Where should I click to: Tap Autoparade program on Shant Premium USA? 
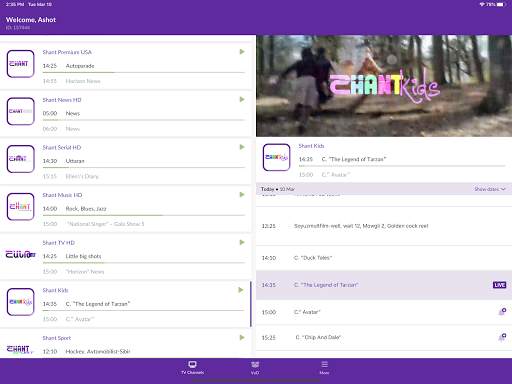click(80, 66)
